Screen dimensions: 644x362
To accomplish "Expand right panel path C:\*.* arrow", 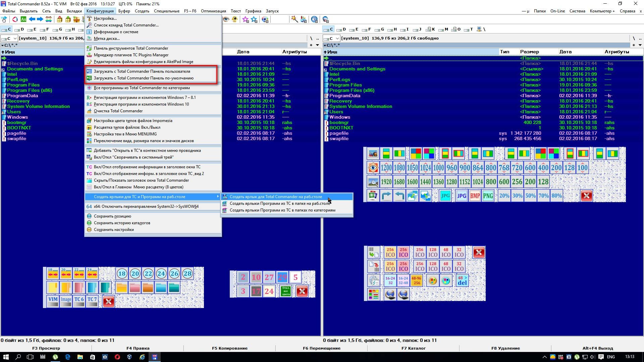I will 325,45.
